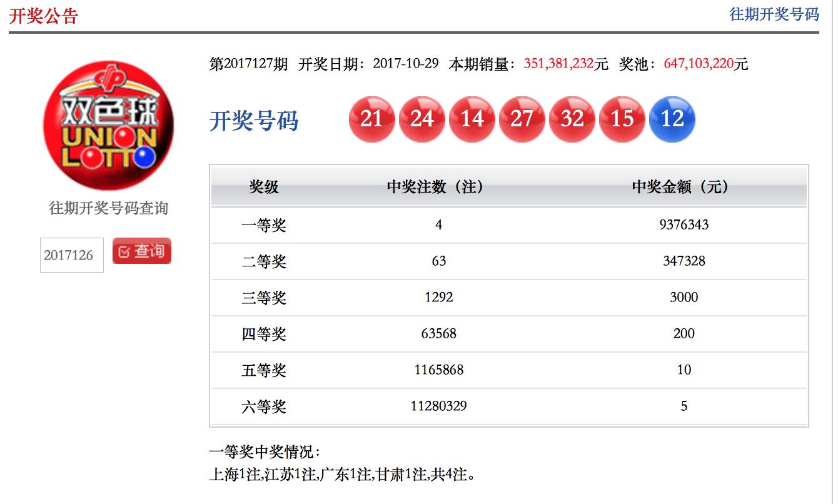Click the winners line starting 上海1注
Image resolution: width=838 pixels, height=504 pixels.
pyautogui.click(x=343, y=475)
